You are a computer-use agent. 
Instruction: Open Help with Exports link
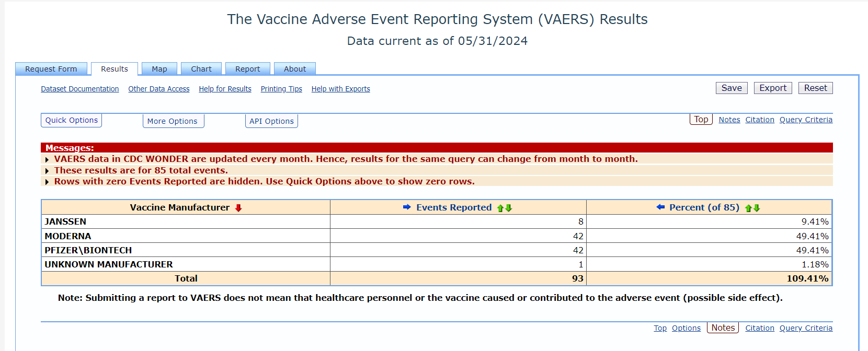(x=341, y=89)
